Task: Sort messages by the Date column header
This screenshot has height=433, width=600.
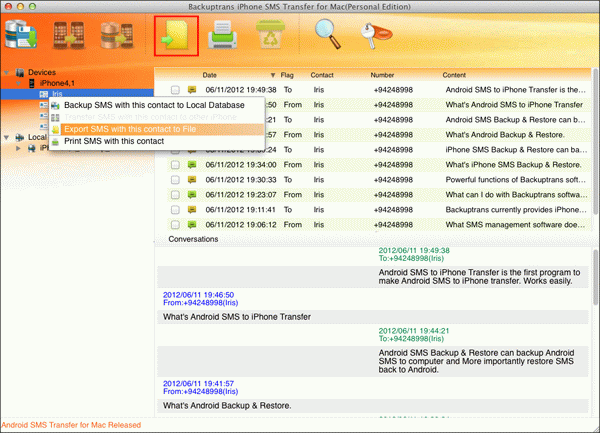Action: (x=210, y=75)
